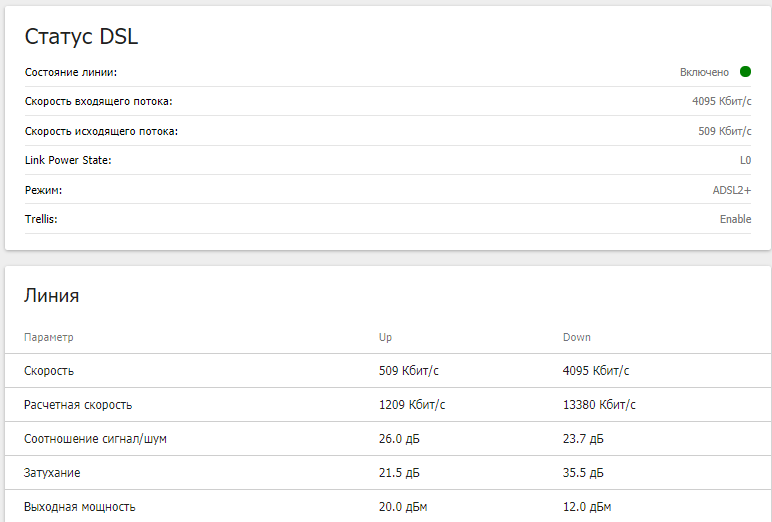Click the Up signal-to-noise value 26.0 дБ
The image size is (772, 522).
[399, 439]
